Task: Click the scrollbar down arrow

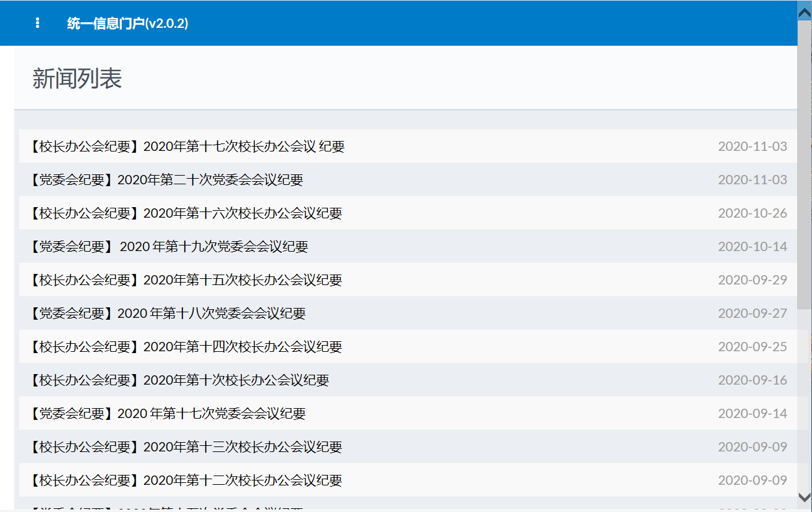Action: click(x=805, y=497)
